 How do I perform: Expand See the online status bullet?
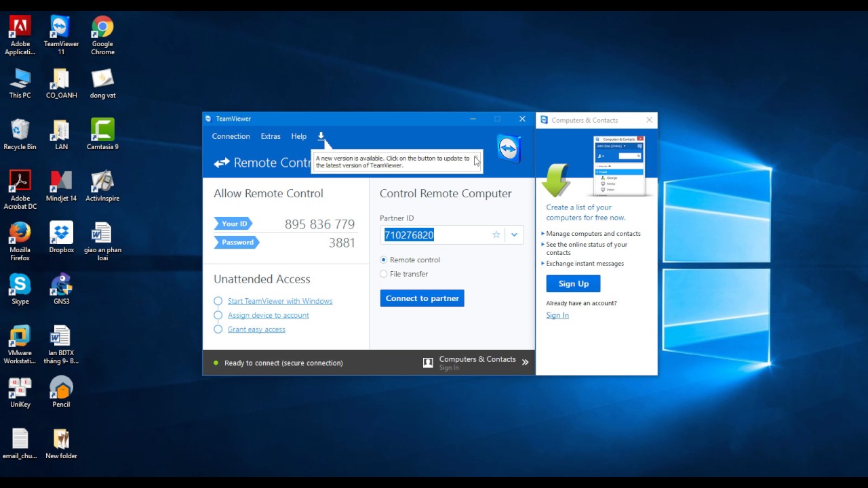coord(543,244)
